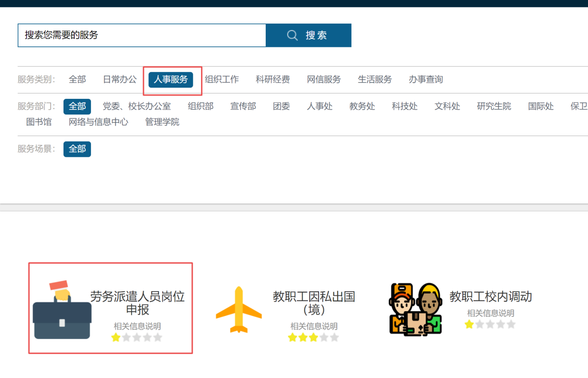Viewport: 588px width, 378px height.
Task: Click the two workers delivery icon
Action: [415, 309]
